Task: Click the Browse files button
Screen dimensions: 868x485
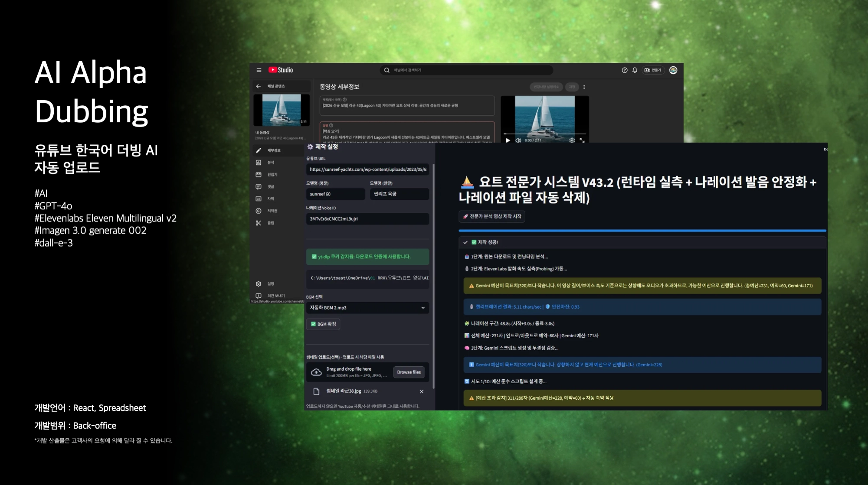Action: pyautogui.click(x=409, y=372)
